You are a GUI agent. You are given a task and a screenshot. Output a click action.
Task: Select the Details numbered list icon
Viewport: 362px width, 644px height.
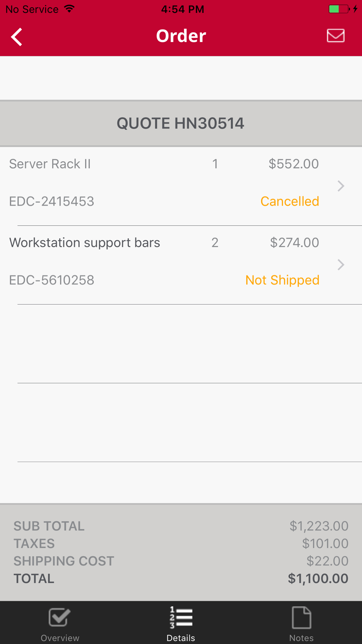(181, 617)
